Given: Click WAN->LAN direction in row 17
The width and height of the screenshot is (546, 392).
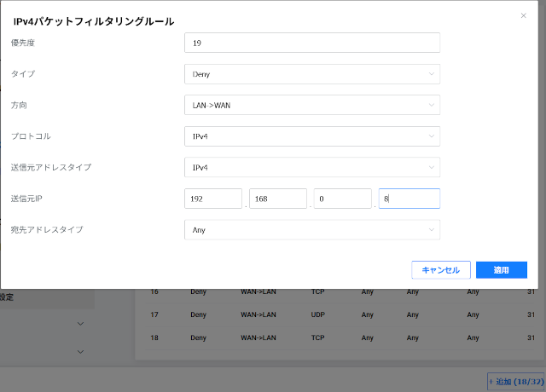Looking at the screenshot, I should click(258, 314).
